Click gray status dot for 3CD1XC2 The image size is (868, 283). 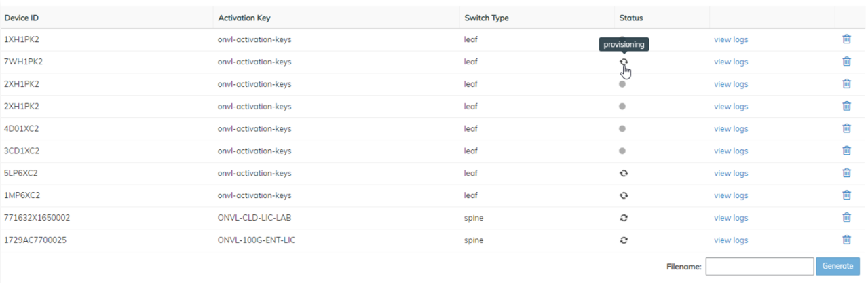622,151
